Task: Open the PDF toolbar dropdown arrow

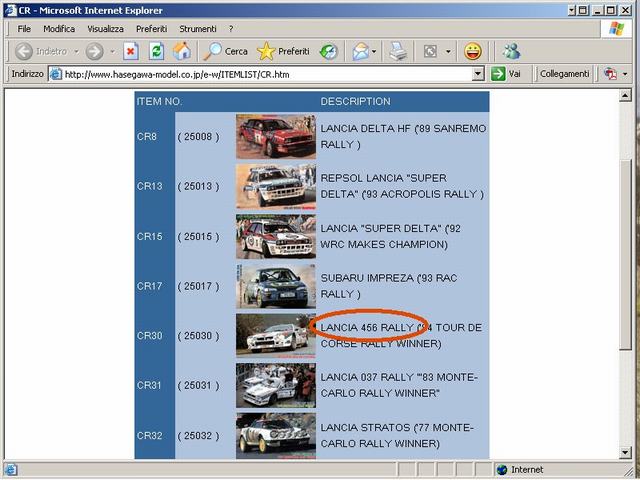Action: (x=625, y=74)
